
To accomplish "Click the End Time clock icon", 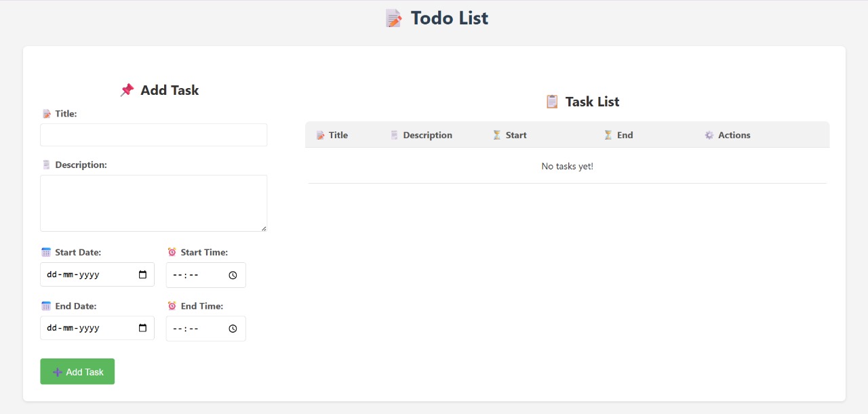I will tap(233, 329).
